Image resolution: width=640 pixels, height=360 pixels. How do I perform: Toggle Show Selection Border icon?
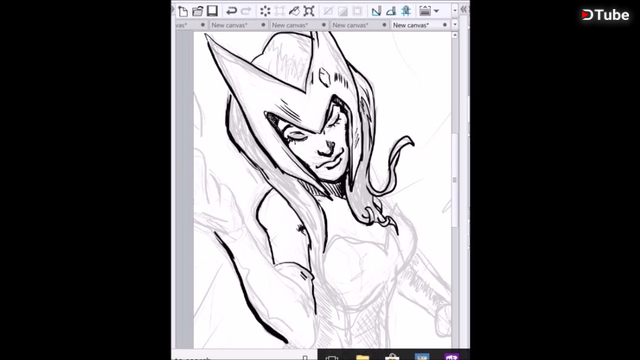pos(358,11)
